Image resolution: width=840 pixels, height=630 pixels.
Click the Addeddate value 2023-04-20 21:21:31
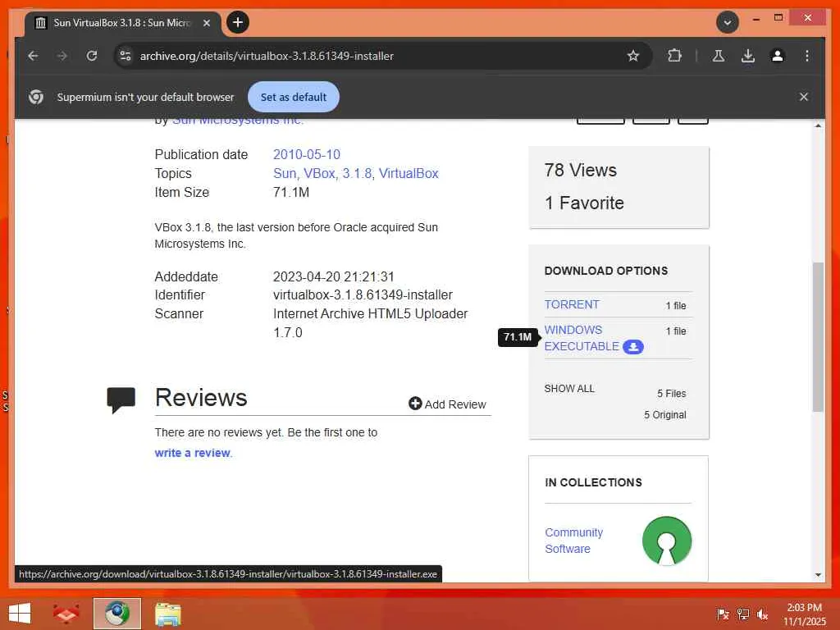tap(333, 276)
